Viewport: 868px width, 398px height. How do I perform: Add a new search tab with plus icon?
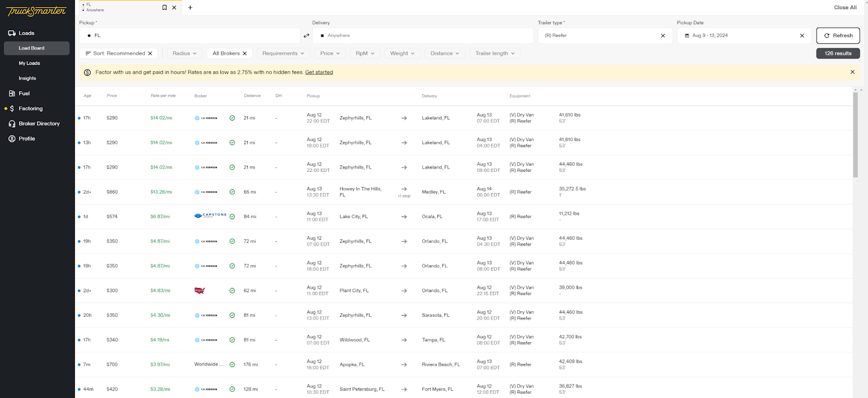coord(190,8)
